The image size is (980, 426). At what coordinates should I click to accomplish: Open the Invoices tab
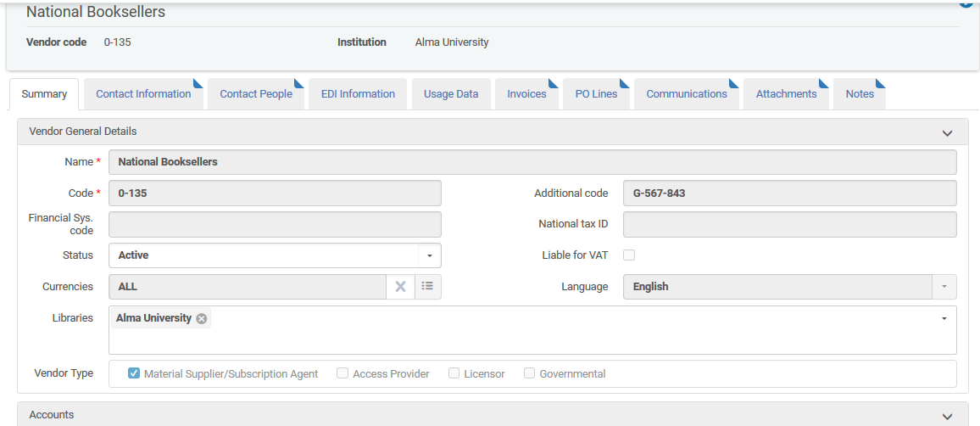[x=526, y=94]
